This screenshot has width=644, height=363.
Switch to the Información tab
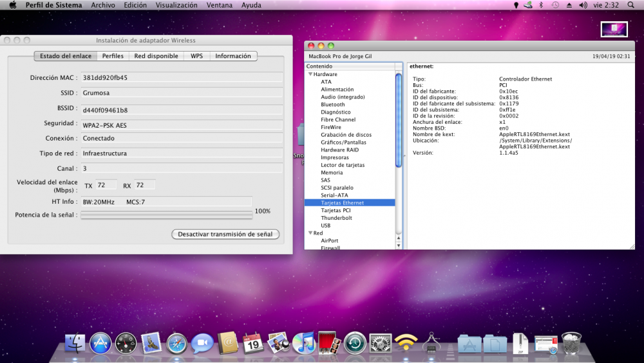233,56
